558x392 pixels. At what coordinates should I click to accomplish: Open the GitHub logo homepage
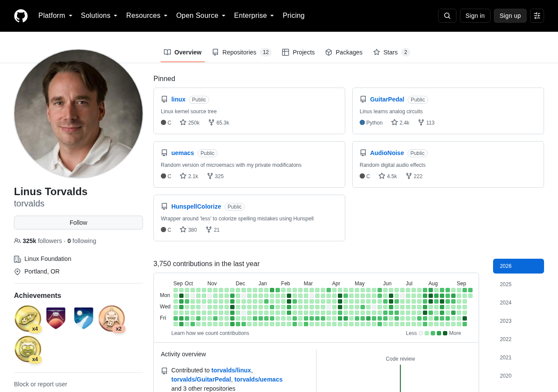[21, 16]
